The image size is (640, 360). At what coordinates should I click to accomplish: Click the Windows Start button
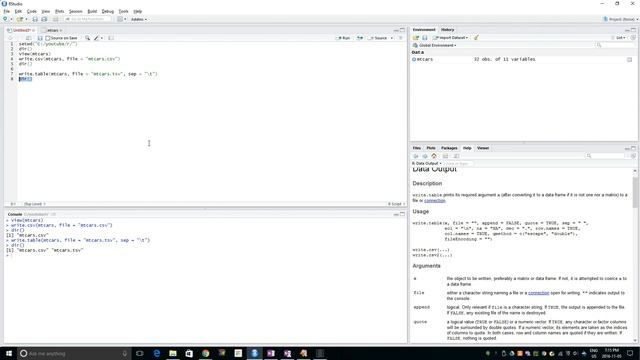click(8, 353)
